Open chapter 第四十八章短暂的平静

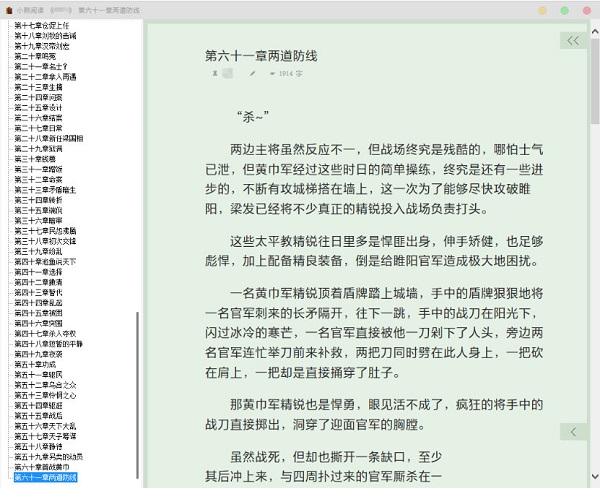(x=49, y=344)
